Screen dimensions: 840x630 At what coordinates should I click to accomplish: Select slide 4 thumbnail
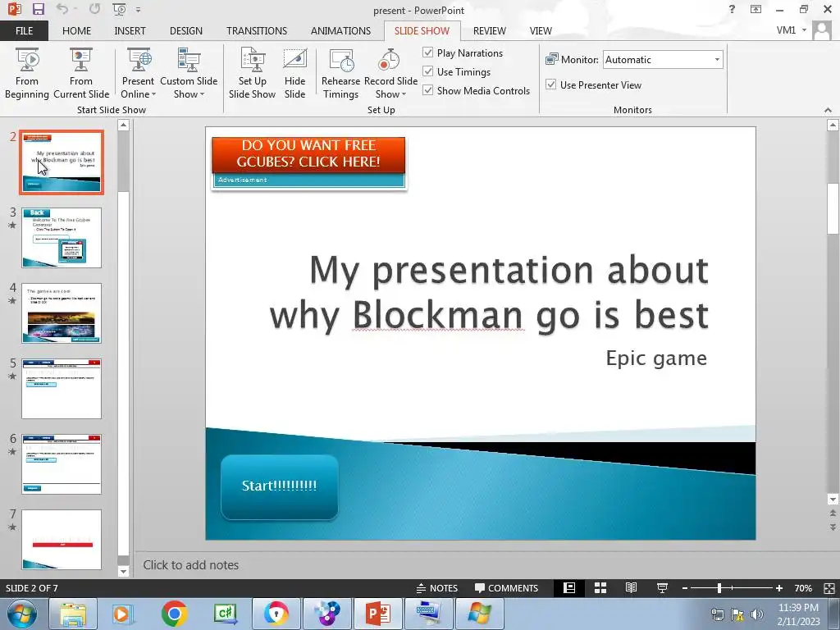click(62, 313)
